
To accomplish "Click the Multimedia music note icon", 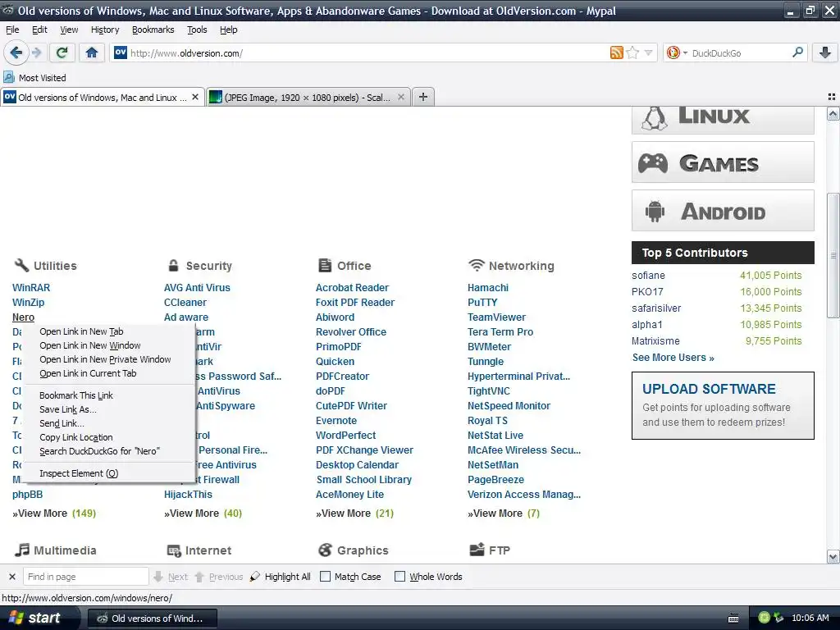I will (22, 550).
